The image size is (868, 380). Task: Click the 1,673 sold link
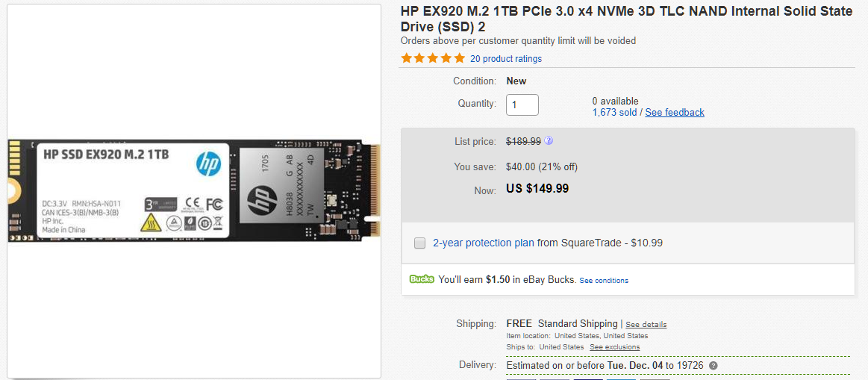coord(615,113)
